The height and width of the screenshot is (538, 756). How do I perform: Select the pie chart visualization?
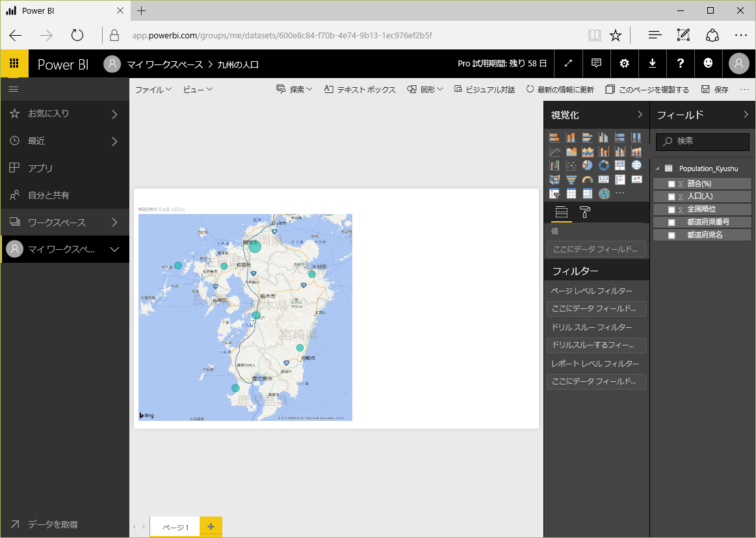(x=587, y=165)
